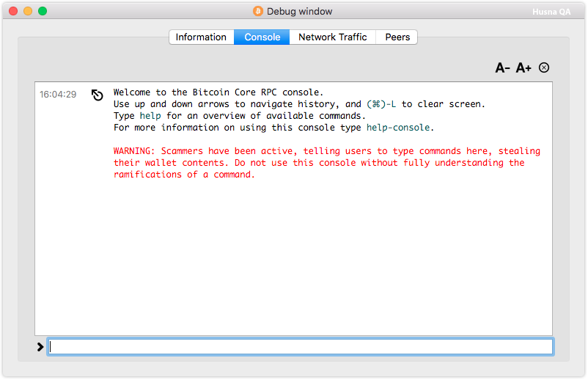This screenshot has width=588, height=380.
Task: Switch to the Information tab
Action: click(x=202, y=37)
